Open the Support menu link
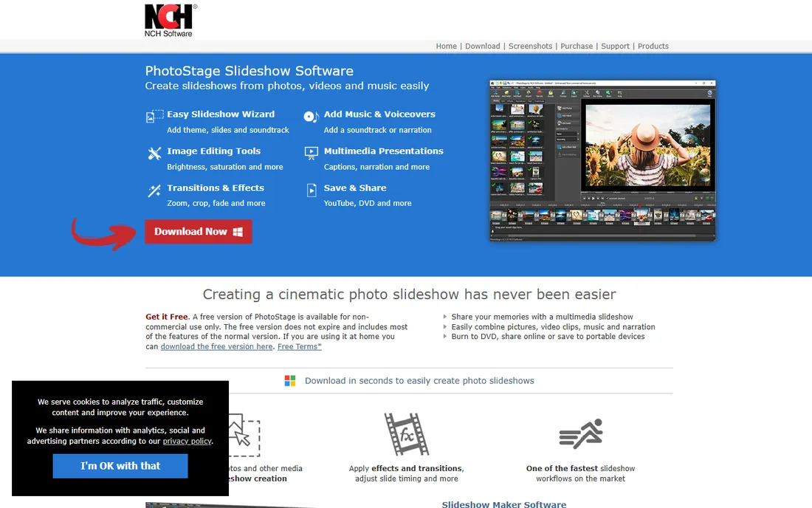 pos(615,46)
